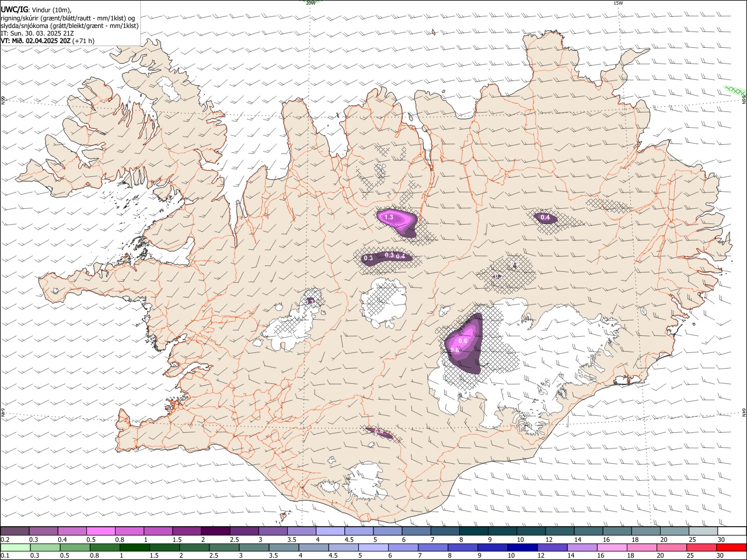Click the "UWC/IG" title text
The image size is (747, 560).
coord(14,9)
